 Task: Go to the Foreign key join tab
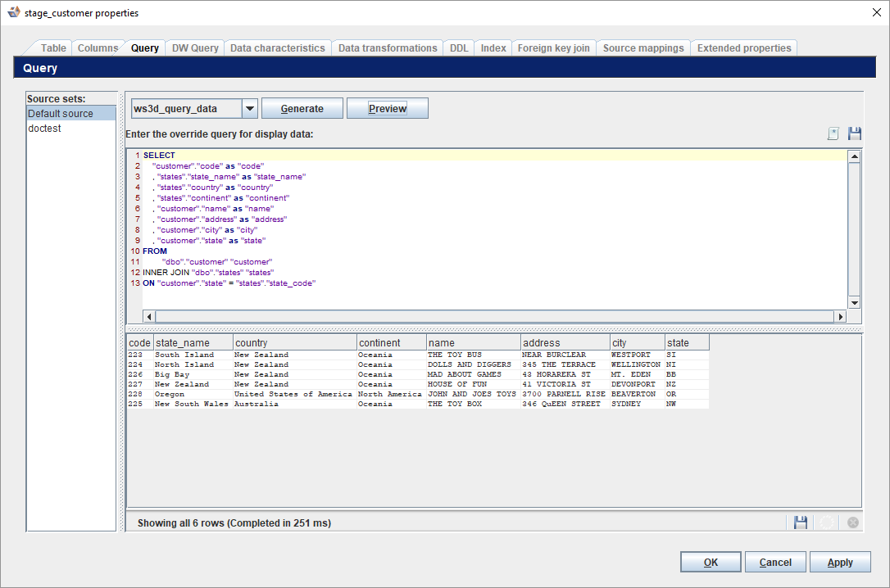pos(553,48)
